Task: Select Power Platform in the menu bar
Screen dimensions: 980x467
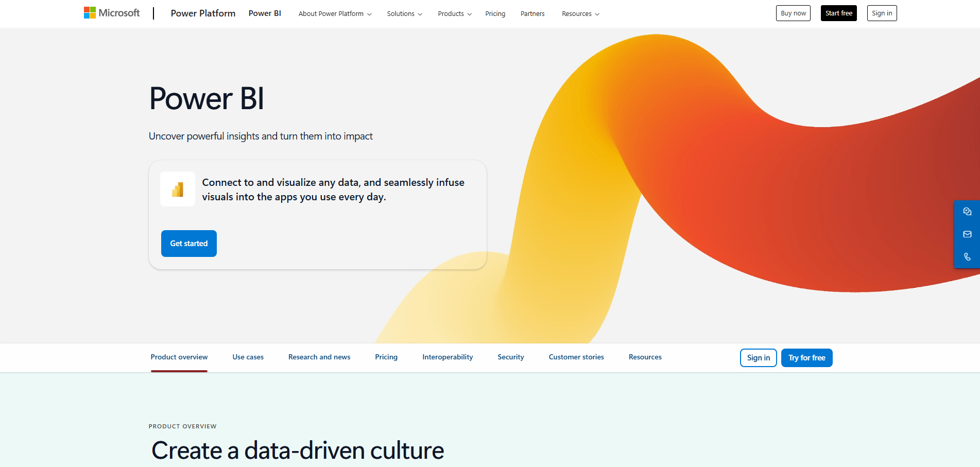Action: (x=203, y=13)
